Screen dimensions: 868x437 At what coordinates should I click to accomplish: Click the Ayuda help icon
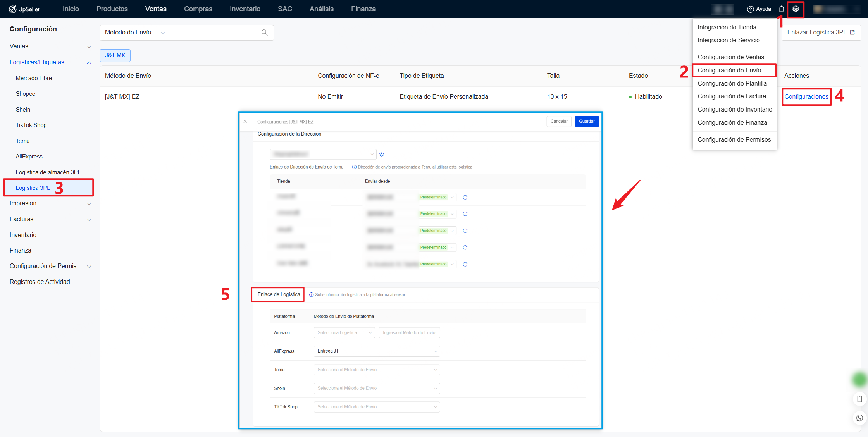pyautogui.click(x=751, y=9)
